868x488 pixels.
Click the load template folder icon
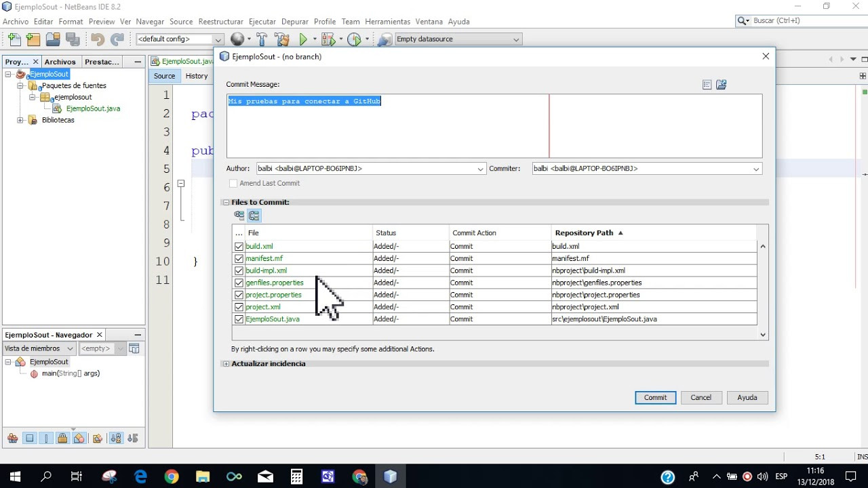pyautogui.click(x=721, y=84)
